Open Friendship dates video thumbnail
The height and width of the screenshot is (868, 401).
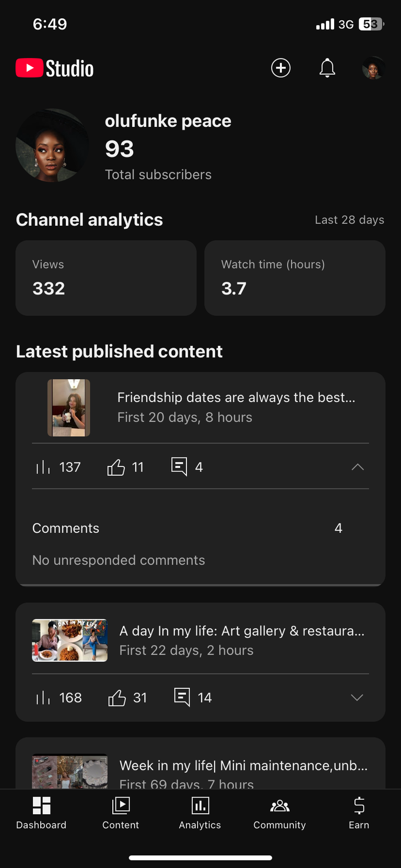click(69, 407)
